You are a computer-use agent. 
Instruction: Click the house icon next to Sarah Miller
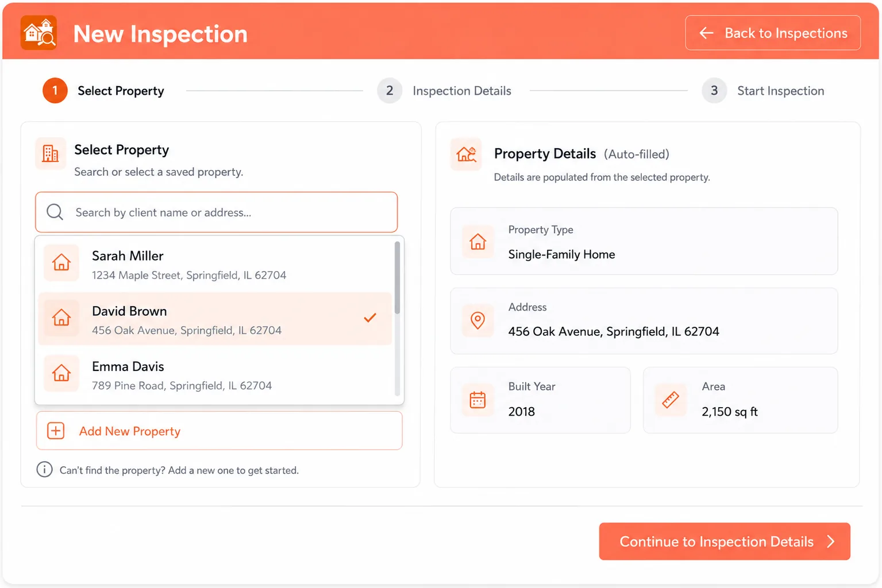(x=61, y=263)
